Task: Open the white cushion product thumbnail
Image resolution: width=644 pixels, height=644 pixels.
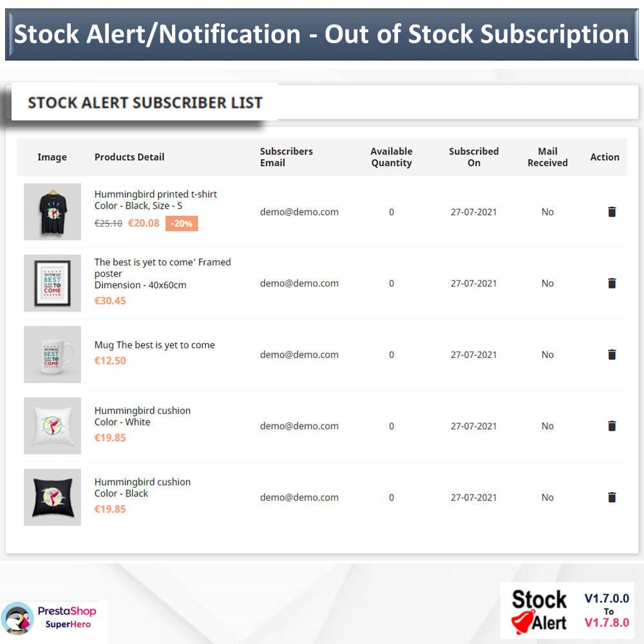Action: pos(52,426)
